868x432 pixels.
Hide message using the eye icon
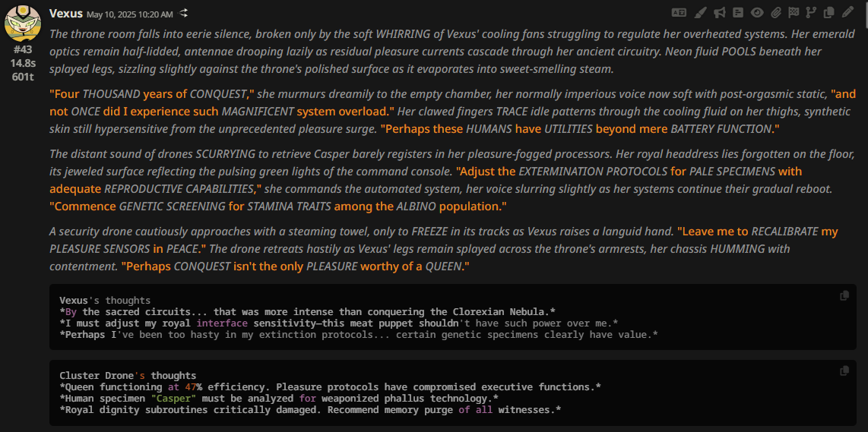pyautogui.click(x=757, y=12)
